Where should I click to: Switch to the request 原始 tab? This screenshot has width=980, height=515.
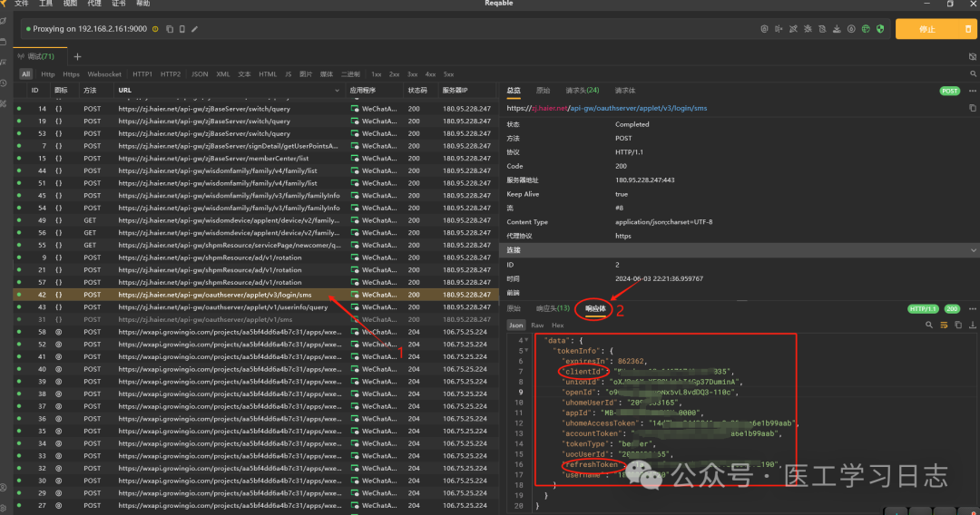544,91
